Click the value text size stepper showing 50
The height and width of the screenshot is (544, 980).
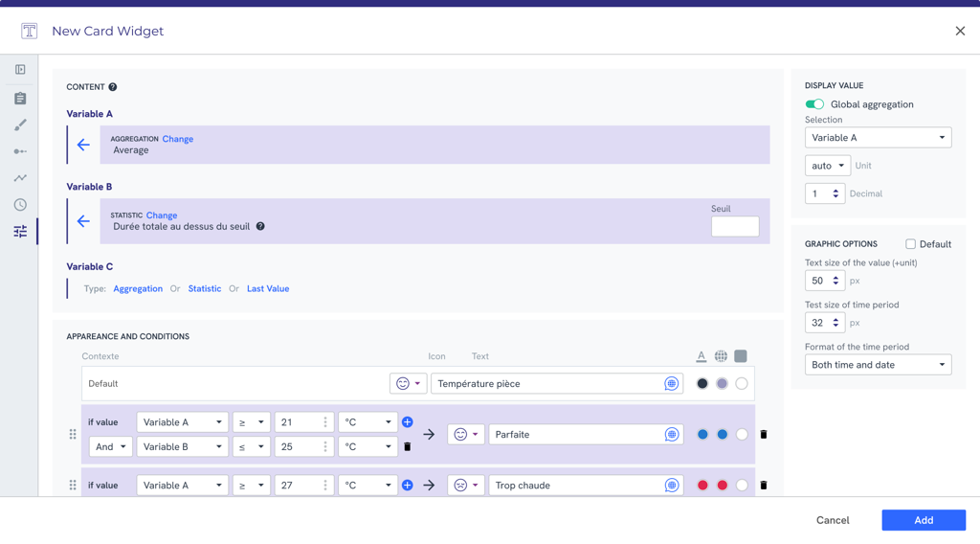(x=825, y=281)
